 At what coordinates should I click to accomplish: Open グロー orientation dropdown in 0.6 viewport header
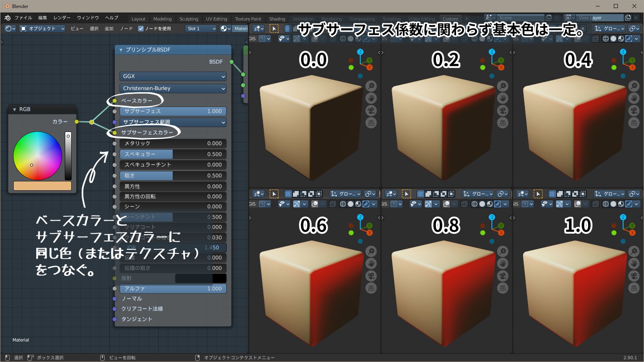coord(346,194)
